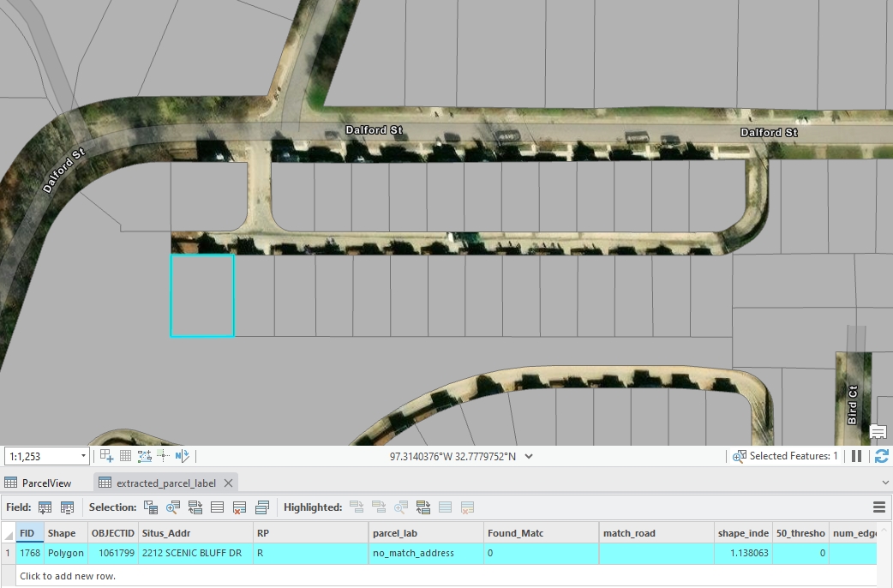
Task: Delete selected rows icon
Action: pyautogui.click(x=240, y=507)
